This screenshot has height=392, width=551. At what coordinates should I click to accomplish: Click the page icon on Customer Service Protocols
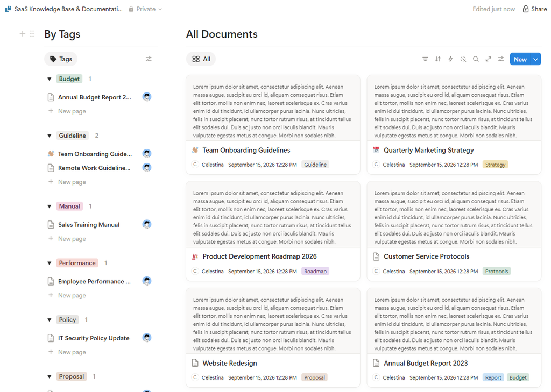click(x=376, y=257)
